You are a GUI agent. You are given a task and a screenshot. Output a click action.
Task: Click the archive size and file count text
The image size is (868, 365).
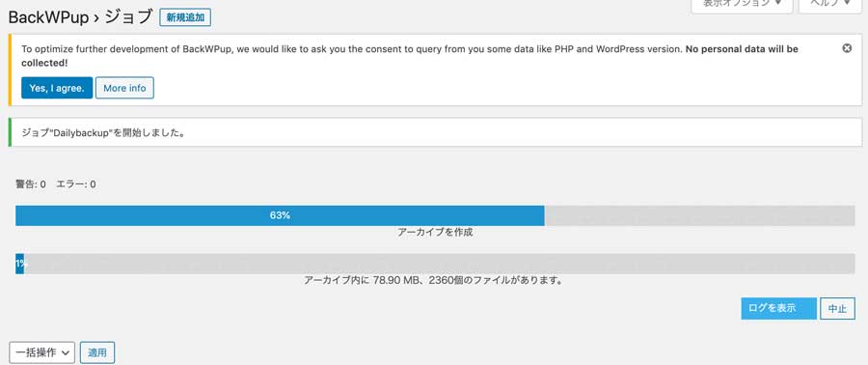433,281
